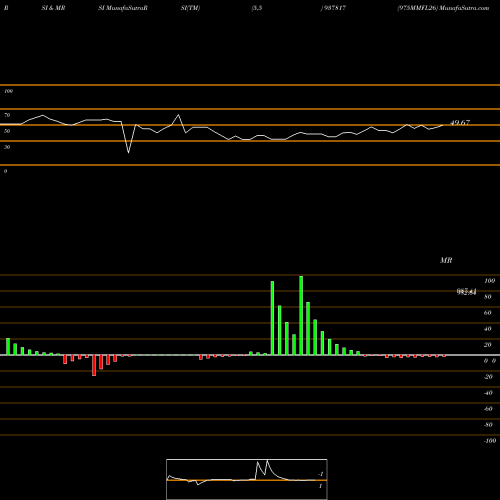The height and width of the screenshot is (500, 500).
Task: Click the 100 label on MR axis
Action: (489, 281)
